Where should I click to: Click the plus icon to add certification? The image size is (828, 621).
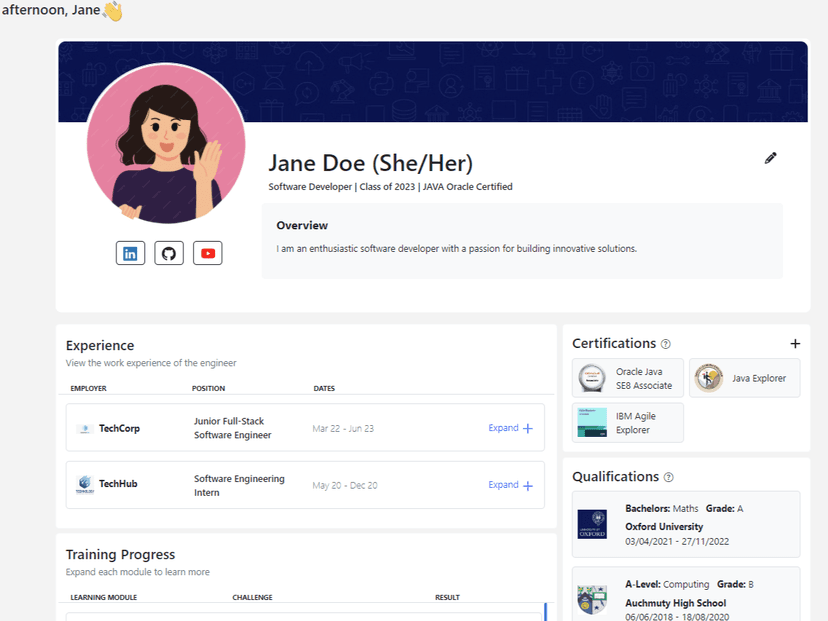[795, 344]
